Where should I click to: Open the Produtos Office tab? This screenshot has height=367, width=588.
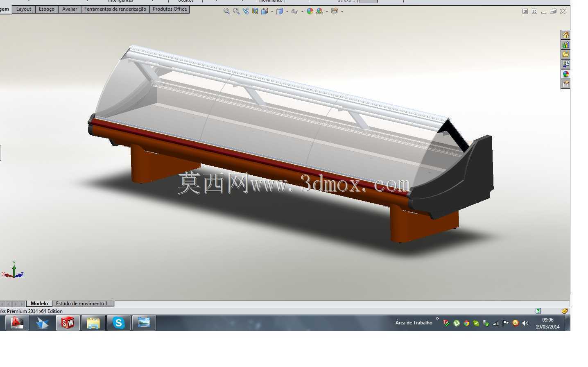click(x=170, y=9)
